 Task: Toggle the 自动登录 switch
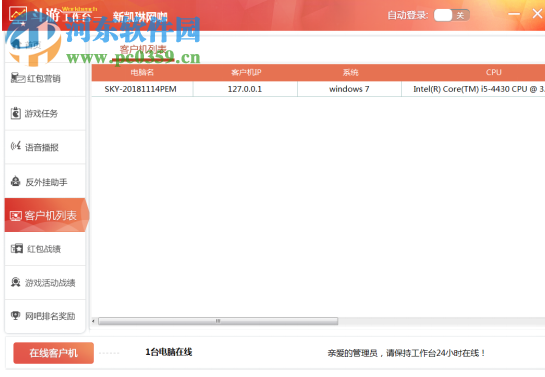[x=452, y=15]
